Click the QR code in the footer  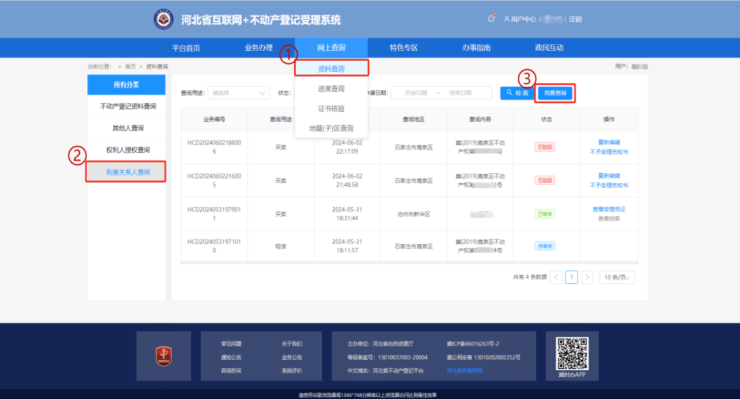coord(572,353)
